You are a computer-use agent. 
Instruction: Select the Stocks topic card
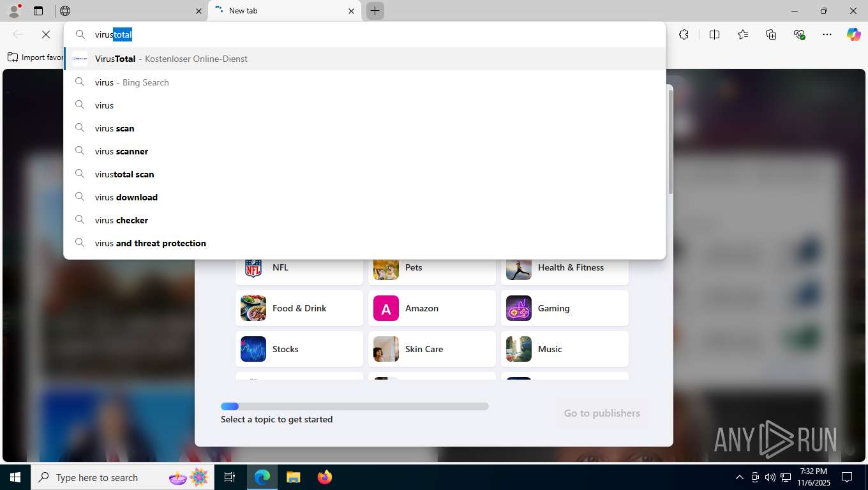coord(299,349)
